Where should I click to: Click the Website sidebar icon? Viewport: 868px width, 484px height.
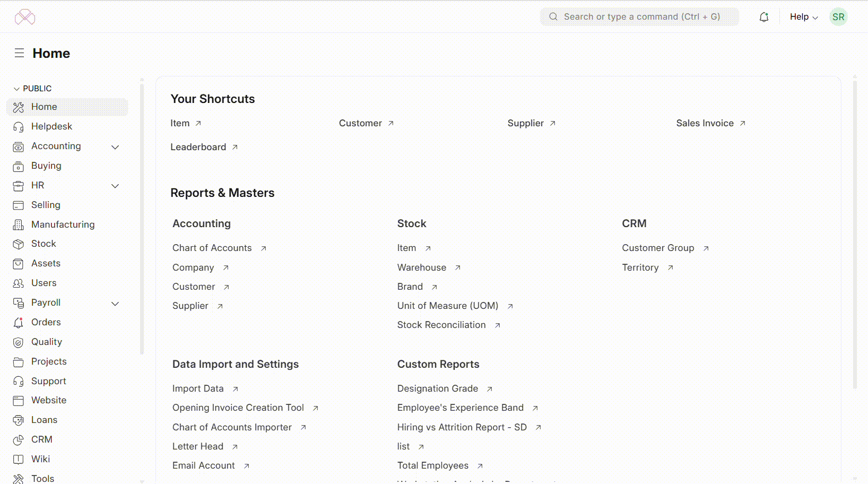[x=19, y=401]
